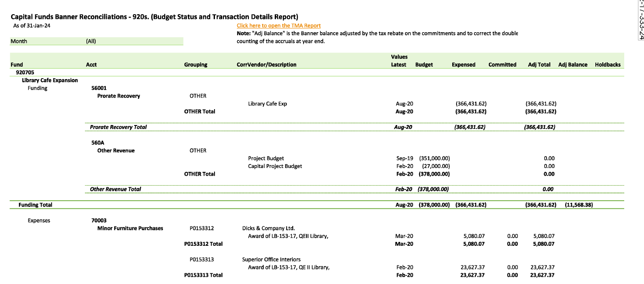
Task: Select the Library Cafe Expansion fund name
Action: pos(50,80)
